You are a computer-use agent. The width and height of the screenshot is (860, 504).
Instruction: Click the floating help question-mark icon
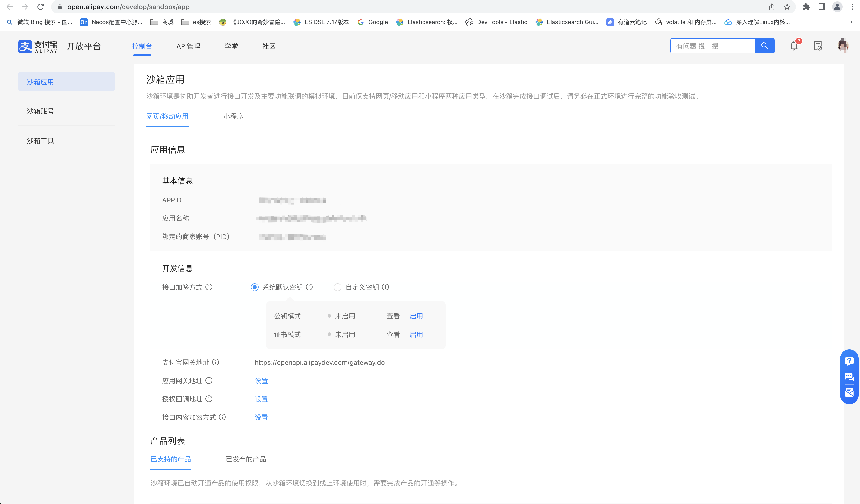(x=849, y=361)
